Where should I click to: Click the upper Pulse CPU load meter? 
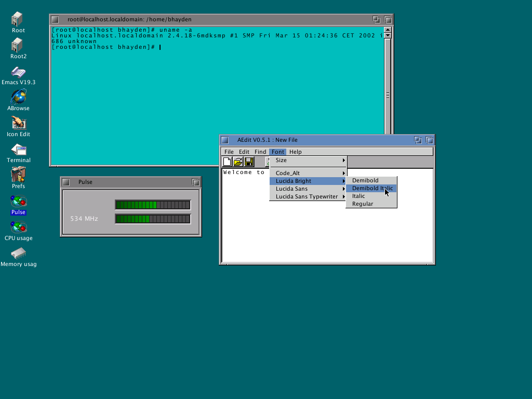pos(153,205)
